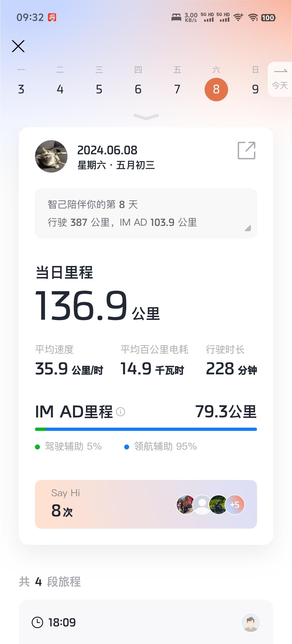Tap the 79.3公里 IM AD value
The height and width of the screenshot is (644, 292).
[226, 411]
